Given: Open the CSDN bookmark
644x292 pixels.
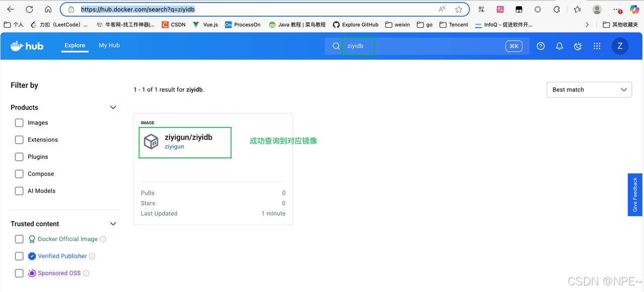Looking at the screenshot, I should 174,25.
